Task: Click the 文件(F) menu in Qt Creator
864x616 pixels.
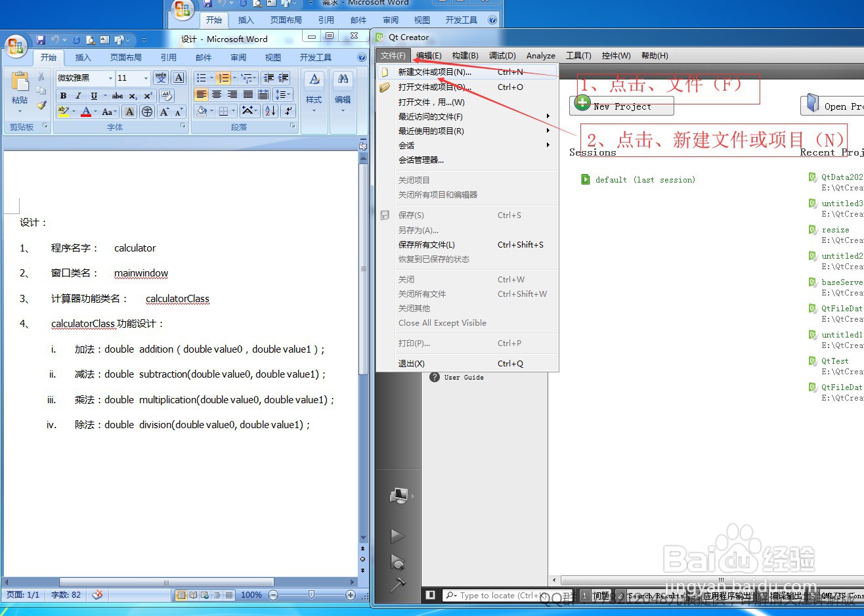Action: [x=393, y=56]
